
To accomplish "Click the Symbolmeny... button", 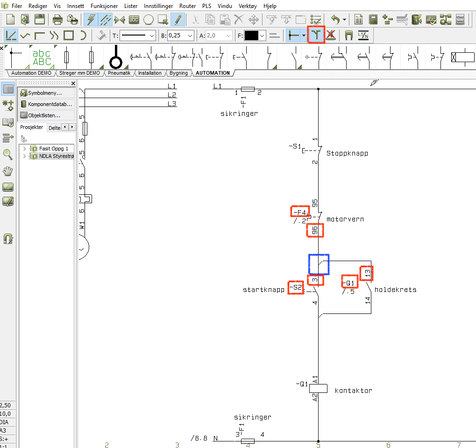I will pyautogui.click(x=46, y=93).
